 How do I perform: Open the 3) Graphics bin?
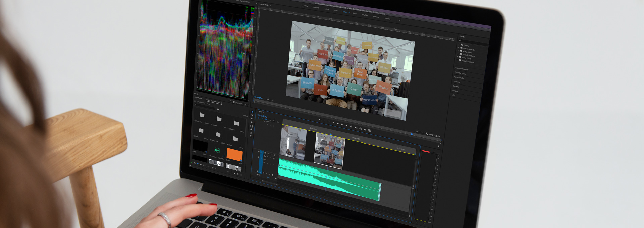coord(236,123)
